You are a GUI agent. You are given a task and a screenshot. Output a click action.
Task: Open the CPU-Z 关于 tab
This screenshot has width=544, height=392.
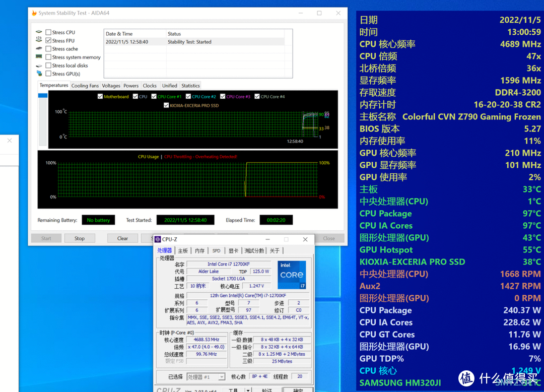point(275,250)
